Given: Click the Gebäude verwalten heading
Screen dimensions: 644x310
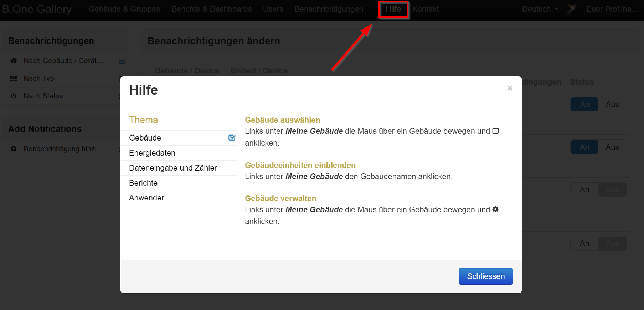Looking at the screenshot, I should point(280,198).
